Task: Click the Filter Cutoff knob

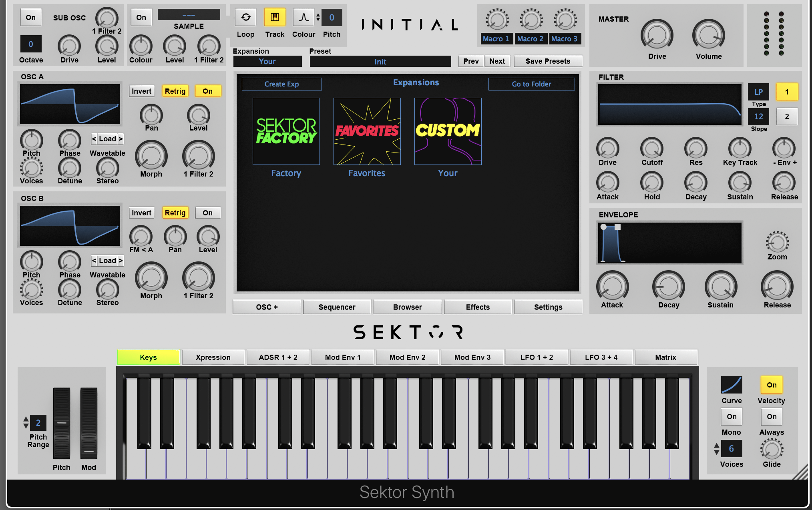Action: click(652, 149)
